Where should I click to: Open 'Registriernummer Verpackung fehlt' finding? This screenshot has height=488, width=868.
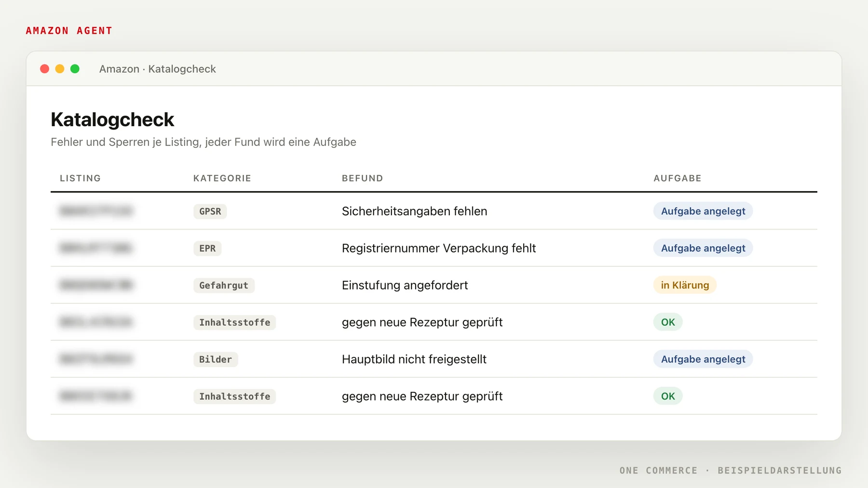click(x=439, y=248)
